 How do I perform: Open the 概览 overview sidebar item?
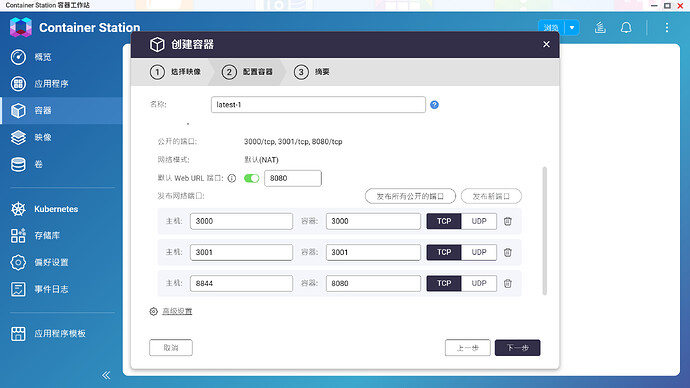(x=62, y=57)
